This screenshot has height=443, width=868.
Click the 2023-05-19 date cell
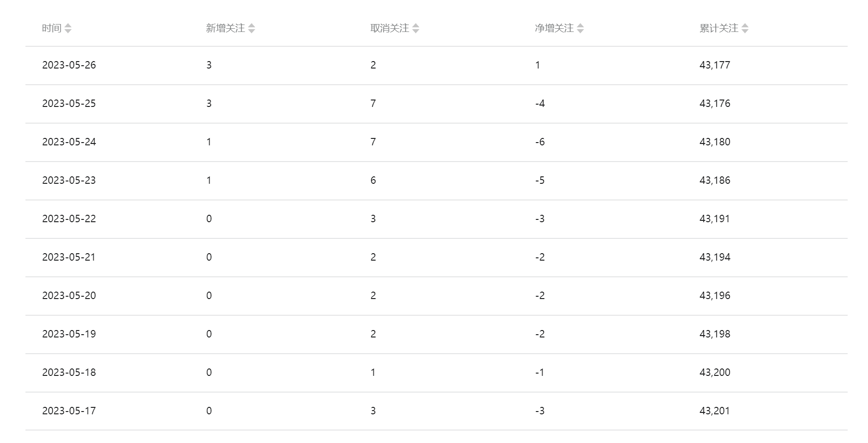pos(69,334)
